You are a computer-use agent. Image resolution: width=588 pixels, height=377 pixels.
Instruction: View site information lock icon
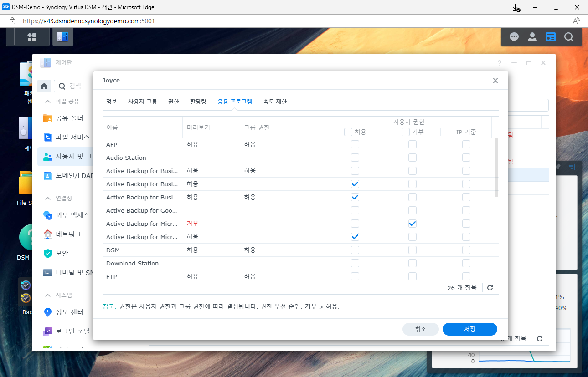pos(12,21)
